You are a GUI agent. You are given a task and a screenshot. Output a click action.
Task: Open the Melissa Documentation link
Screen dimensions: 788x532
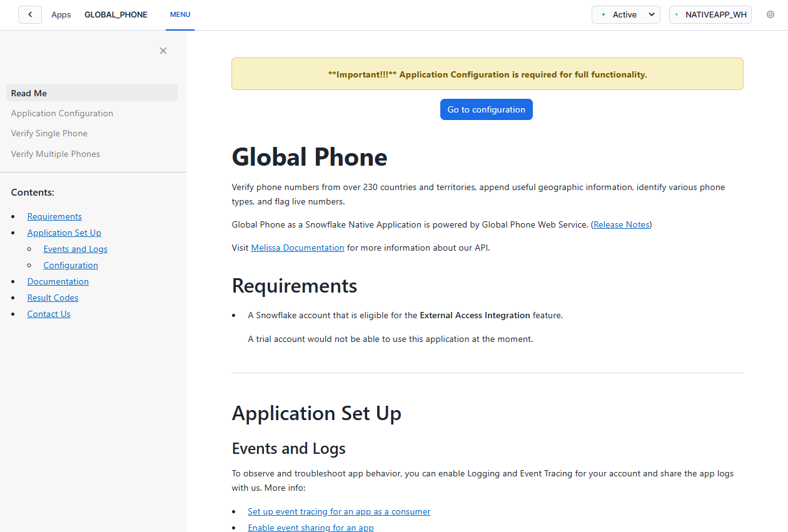coord(298,248)
